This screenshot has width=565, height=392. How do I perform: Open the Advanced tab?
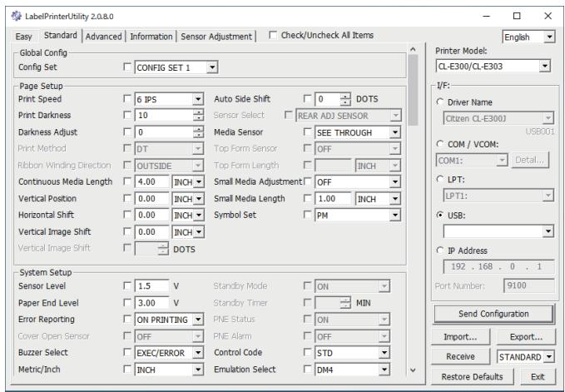103,37
